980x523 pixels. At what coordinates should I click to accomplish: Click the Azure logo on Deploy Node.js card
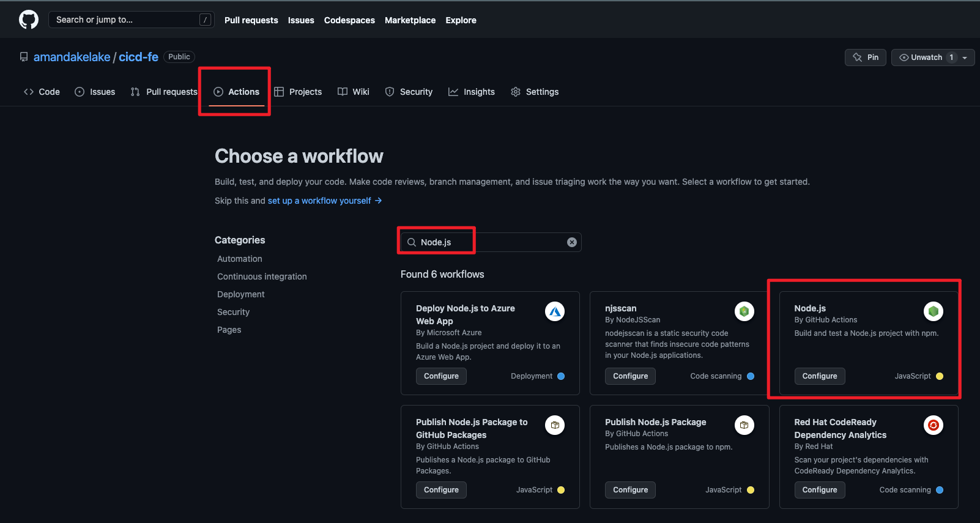click(x=555, y=311)
